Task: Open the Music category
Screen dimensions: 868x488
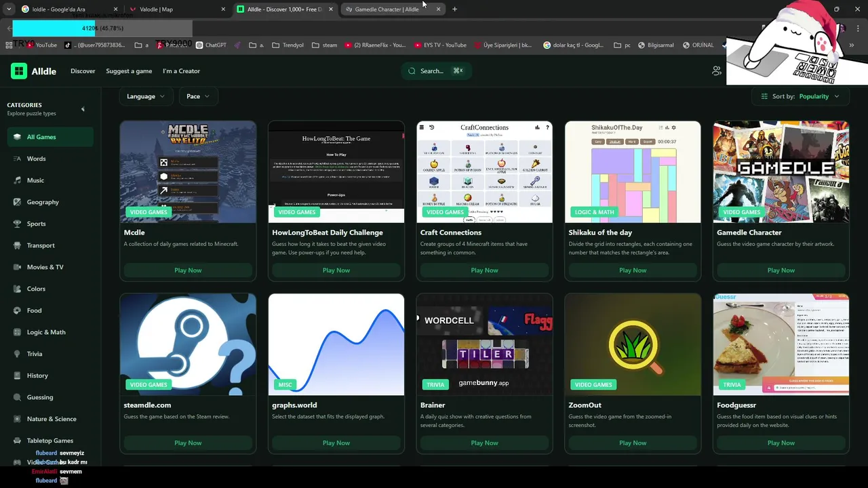Action: [51, 180]
